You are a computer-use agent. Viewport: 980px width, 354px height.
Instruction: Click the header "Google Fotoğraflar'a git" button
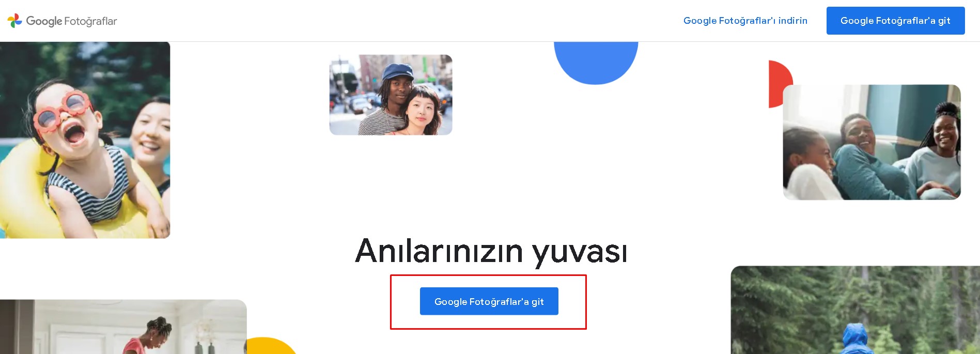click(x=895, y=21)
